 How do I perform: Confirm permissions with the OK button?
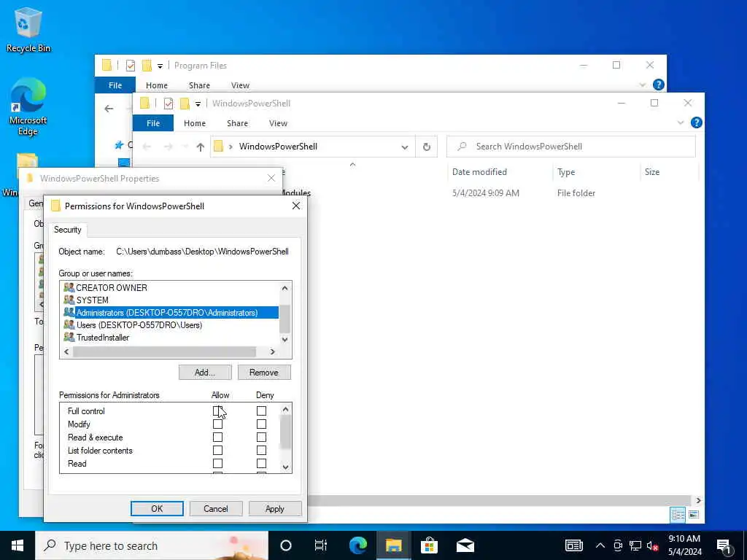(157, 508)
